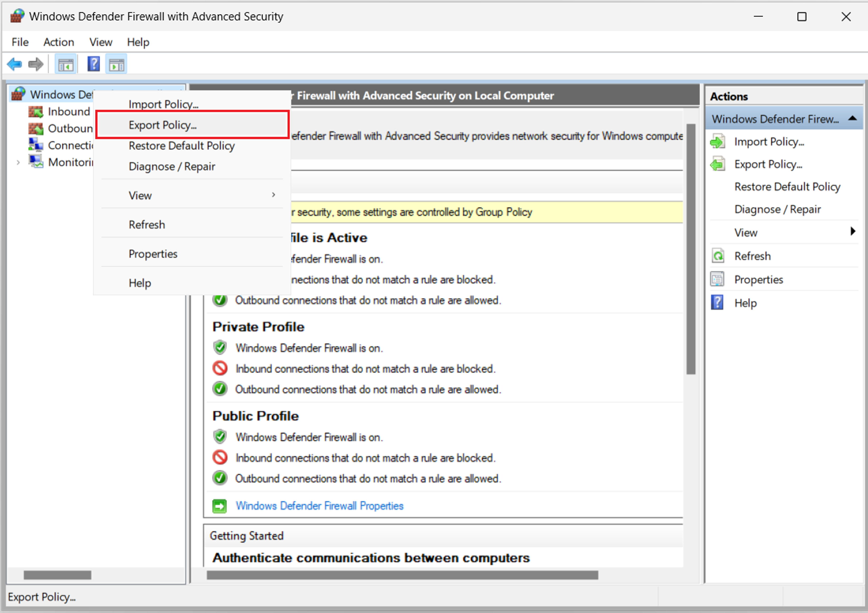Choose Restore Default Policy in the context menu
This screenshot has width=868, height=613.
click(x=192, y=146)
